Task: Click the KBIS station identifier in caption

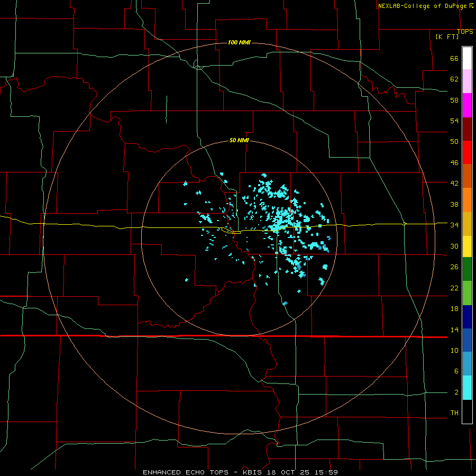Action: (x=253, y=472)
